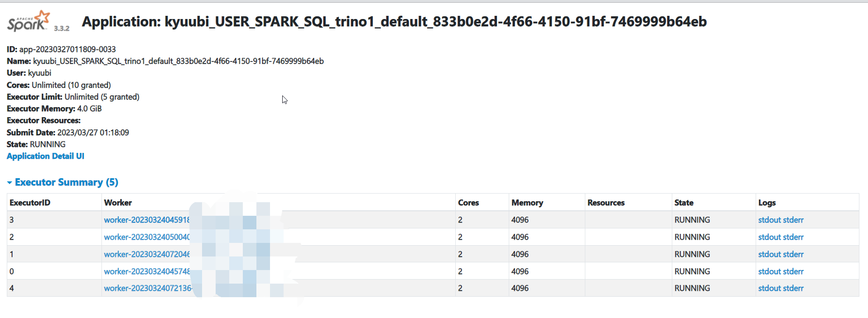View stdout log for executor 2
The height and width of the screenshot is (318, 868).
point(769,237)
